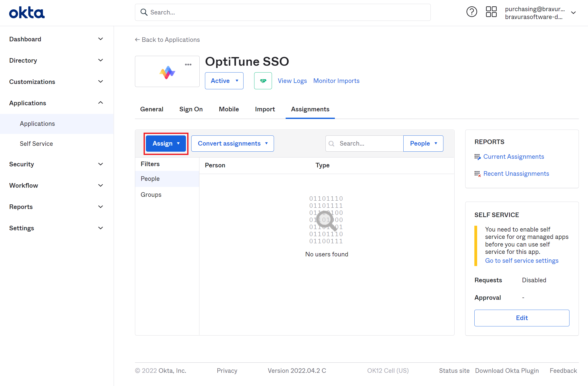Screen dimensions: 588x386
Task: Open the help question mark icon
Action: coord(472,12)
